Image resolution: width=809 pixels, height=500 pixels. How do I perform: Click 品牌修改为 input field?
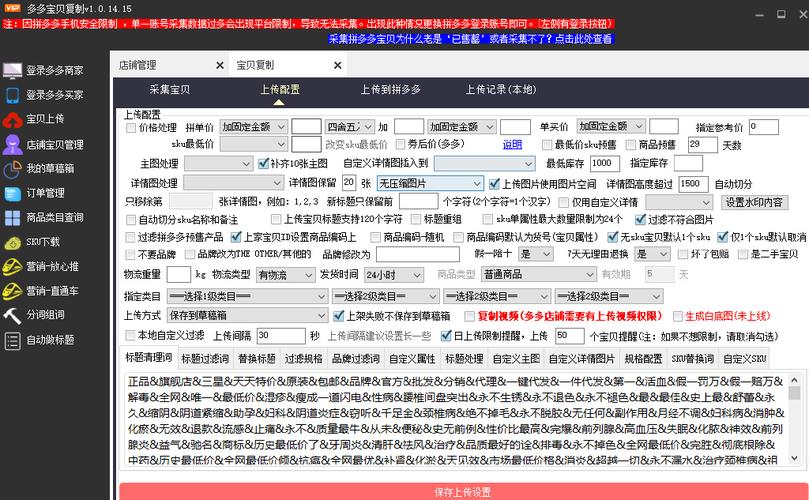tap(418, 254)
